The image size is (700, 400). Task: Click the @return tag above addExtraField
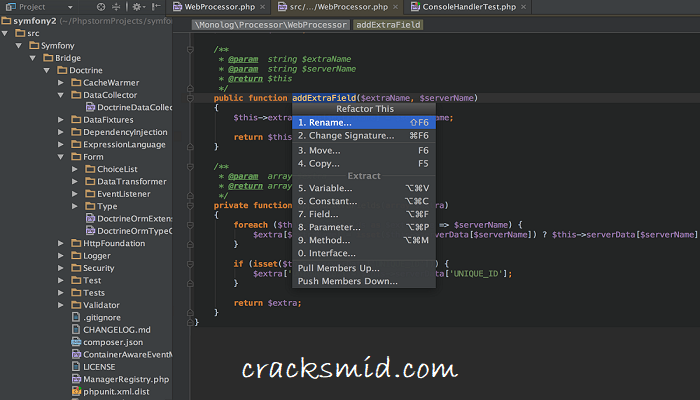[x=245, y=79]
